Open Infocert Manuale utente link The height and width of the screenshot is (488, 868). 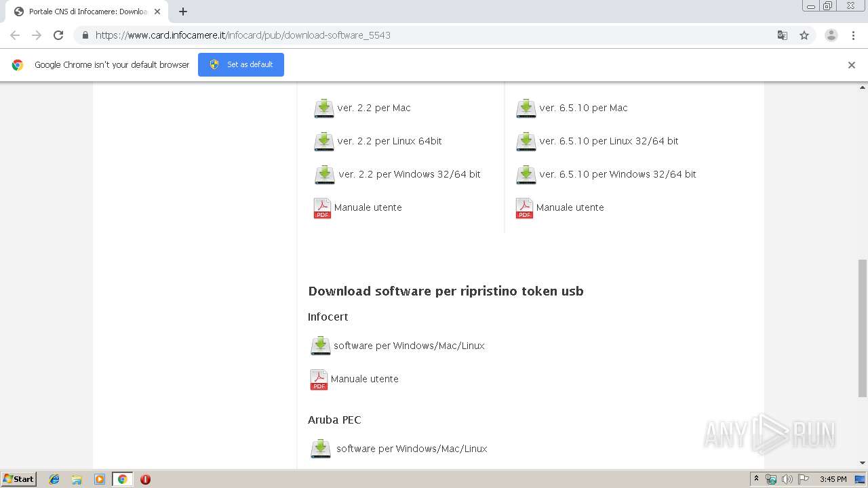click(x=365, y=379)
